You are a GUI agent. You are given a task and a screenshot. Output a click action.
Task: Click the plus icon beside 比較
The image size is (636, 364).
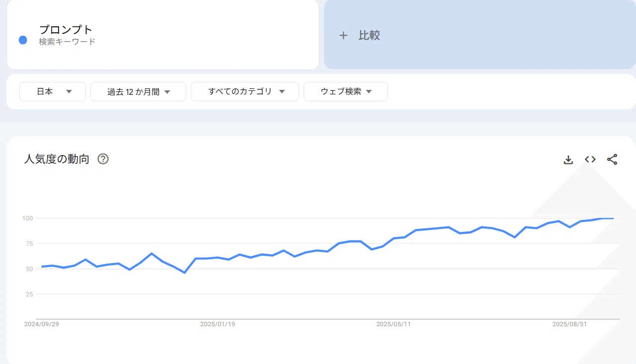pos(343,35)
